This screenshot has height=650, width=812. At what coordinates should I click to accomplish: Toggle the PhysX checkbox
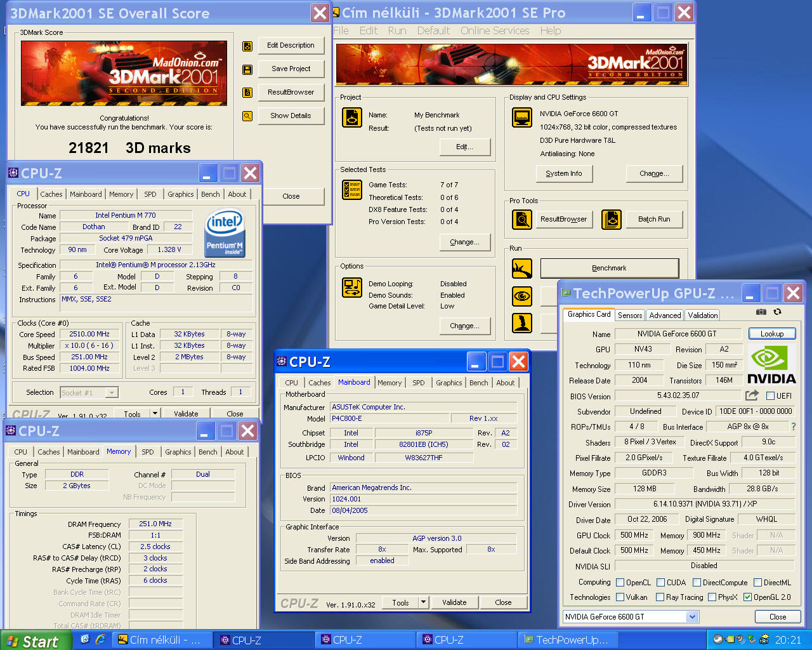click(x=712, y=597)
